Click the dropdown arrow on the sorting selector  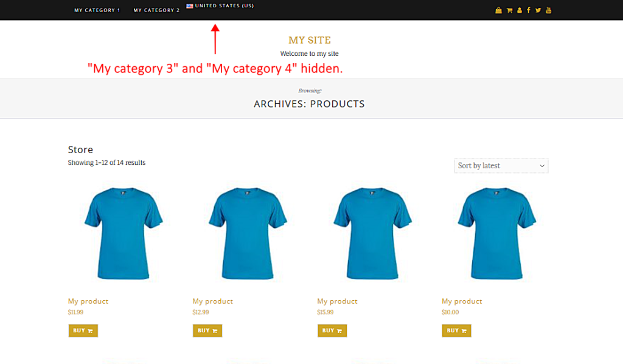[x=541, y=166]
